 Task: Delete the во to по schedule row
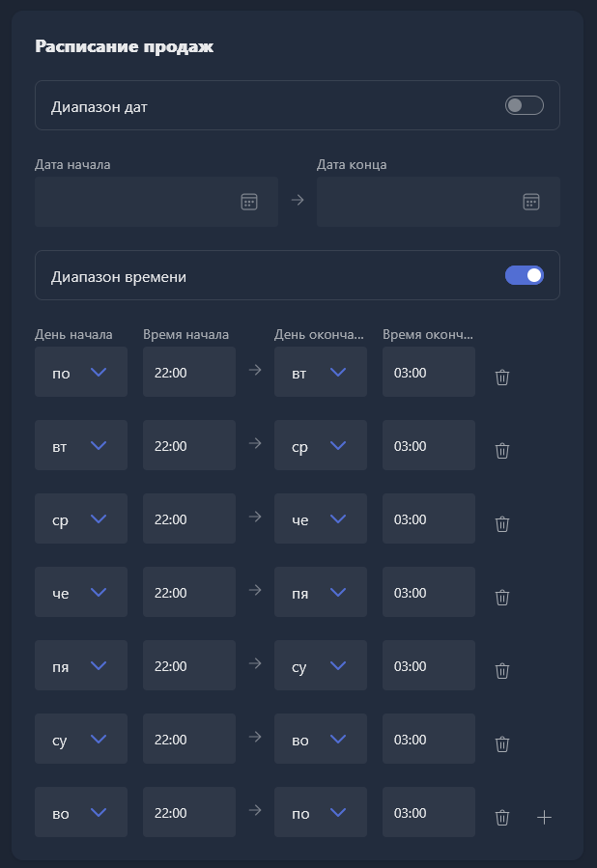[502, 817]
